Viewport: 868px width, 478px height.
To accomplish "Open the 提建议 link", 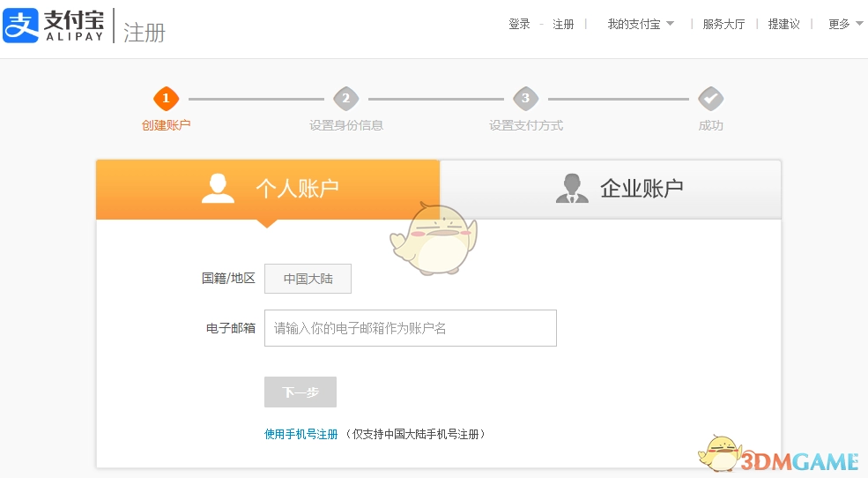I will pos(783,25).
